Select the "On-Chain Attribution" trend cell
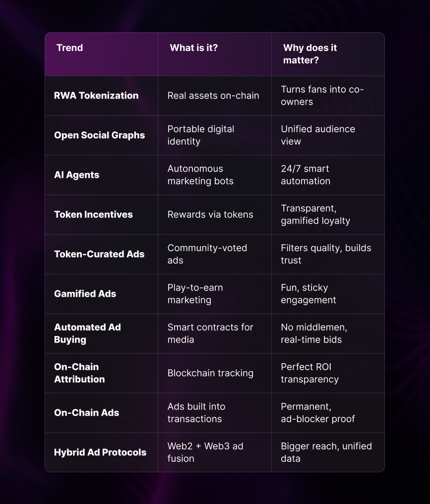 [x=79, y=373]
